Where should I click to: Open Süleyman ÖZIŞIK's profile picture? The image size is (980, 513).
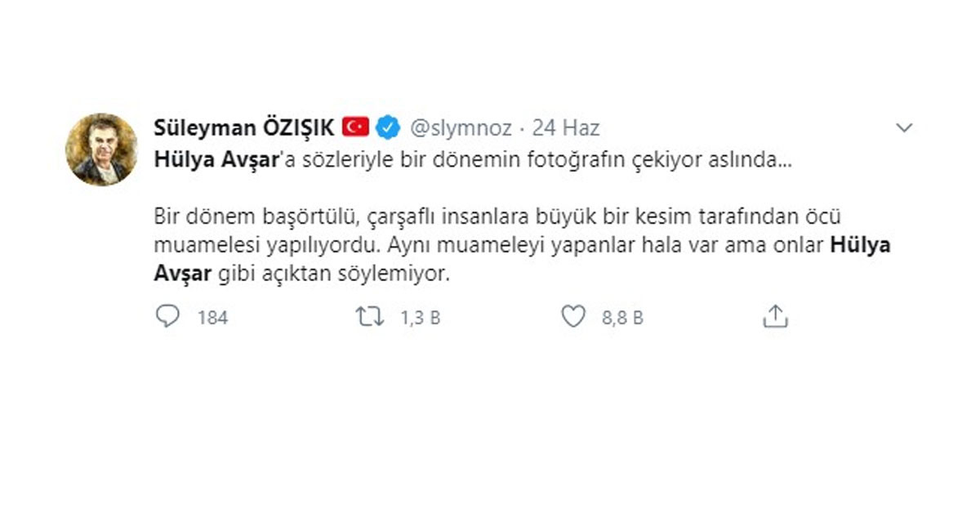point(100,149)
